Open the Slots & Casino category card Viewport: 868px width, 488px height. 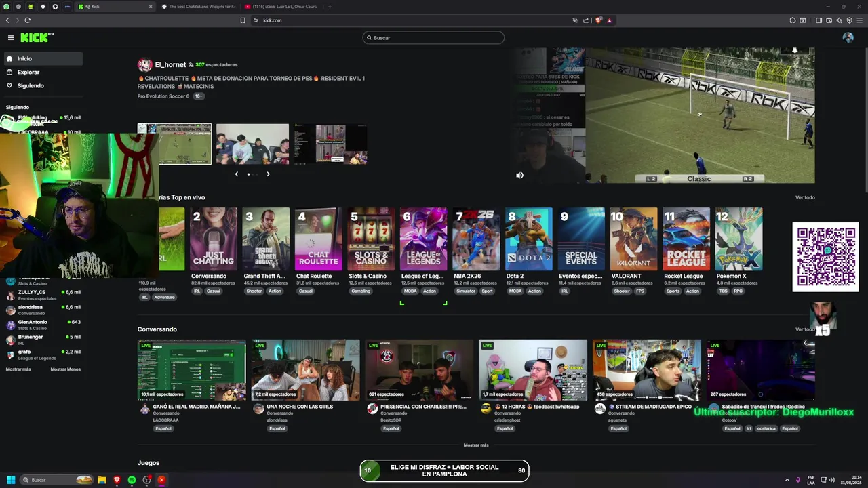[x=371, y=239]
